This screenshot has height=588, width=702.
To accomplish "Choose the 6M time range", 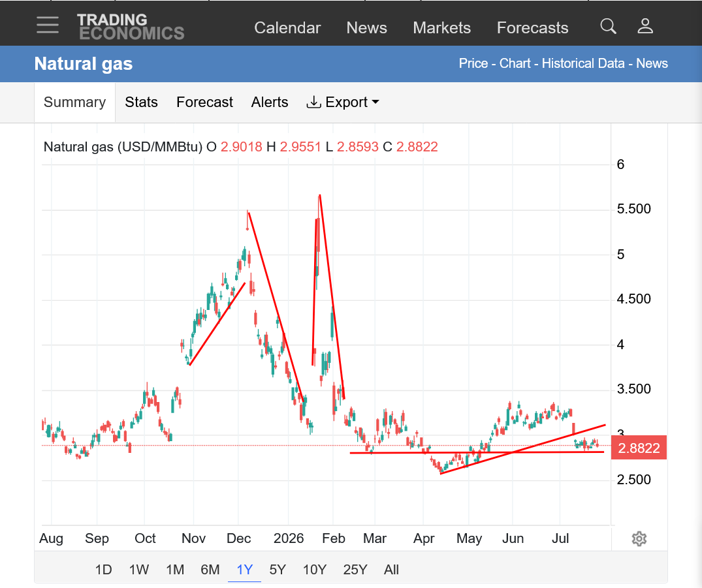I will tap(210, 570).
